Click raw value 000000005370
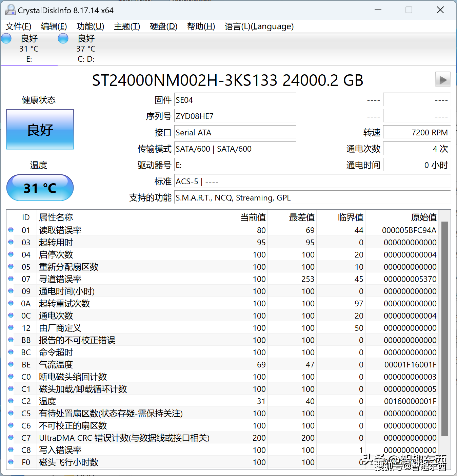 (410, 279)
